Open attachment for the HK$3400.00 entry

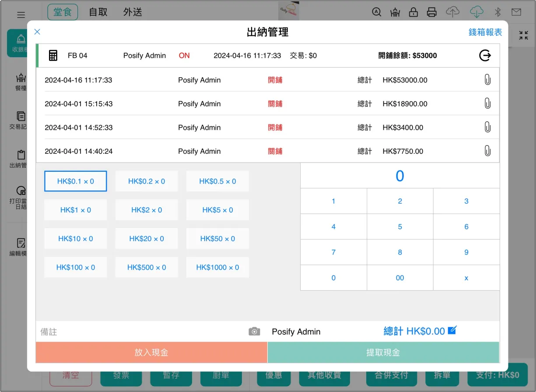(487, 128)
